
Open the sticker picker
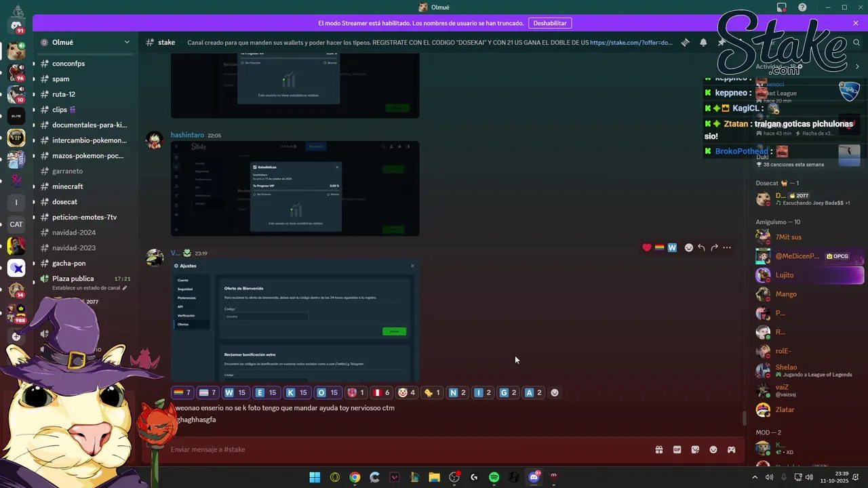click(695, 449)
